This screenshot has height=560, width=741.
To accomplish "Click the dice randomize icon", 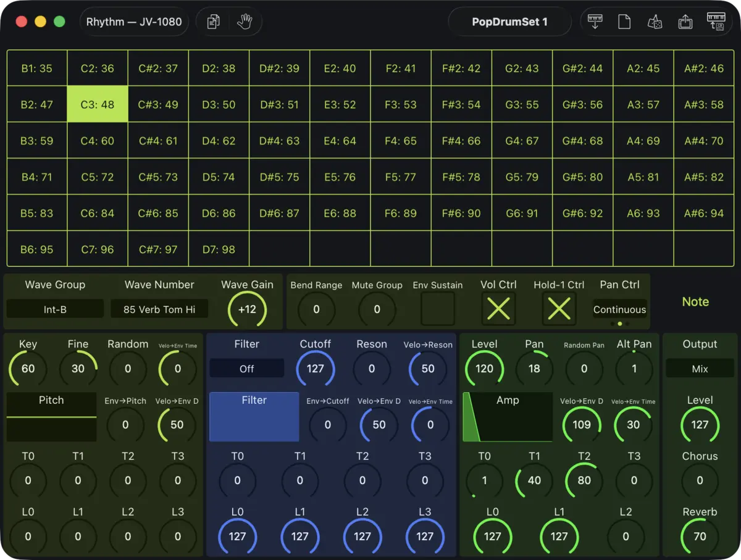I will [655, 22].
